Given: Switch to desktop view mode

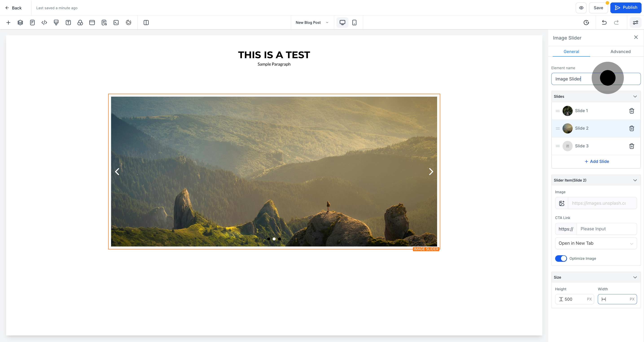Looking at the screenshot, I should point(342,22).
